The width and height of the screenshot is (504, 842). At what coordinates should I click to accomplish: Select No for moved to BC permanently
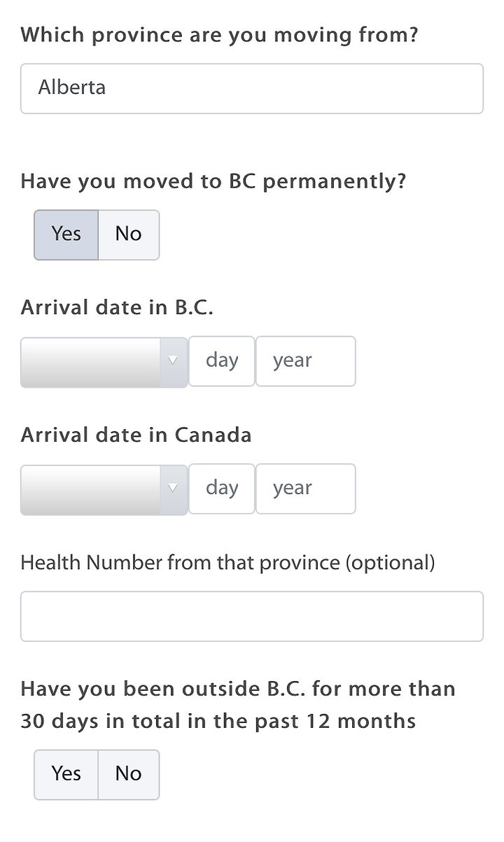click(x=129, y=234)
